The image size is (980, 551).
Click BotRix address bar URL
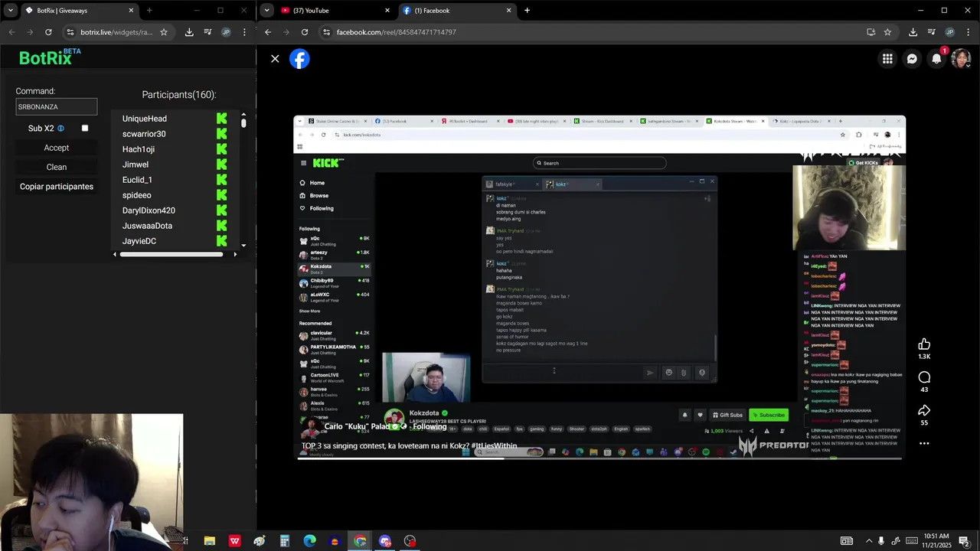tap(116, 32)
